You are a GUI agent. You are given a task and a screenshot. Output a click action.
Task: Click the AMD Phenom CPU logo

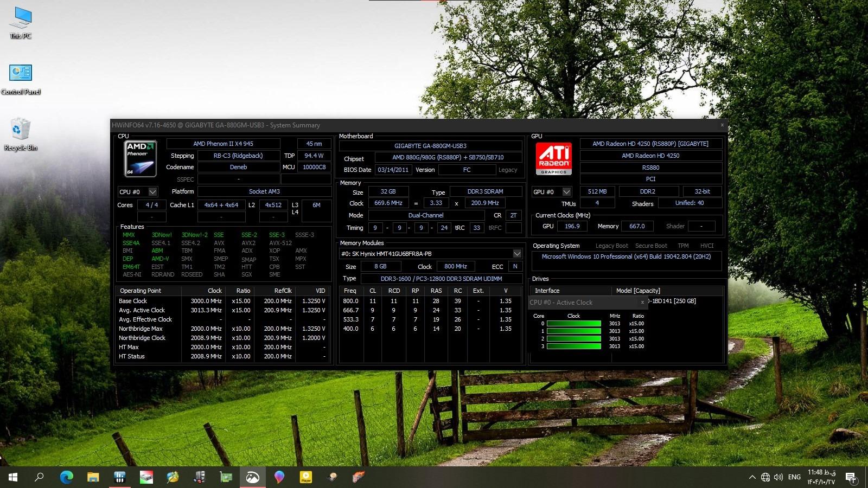pos(139,158)
